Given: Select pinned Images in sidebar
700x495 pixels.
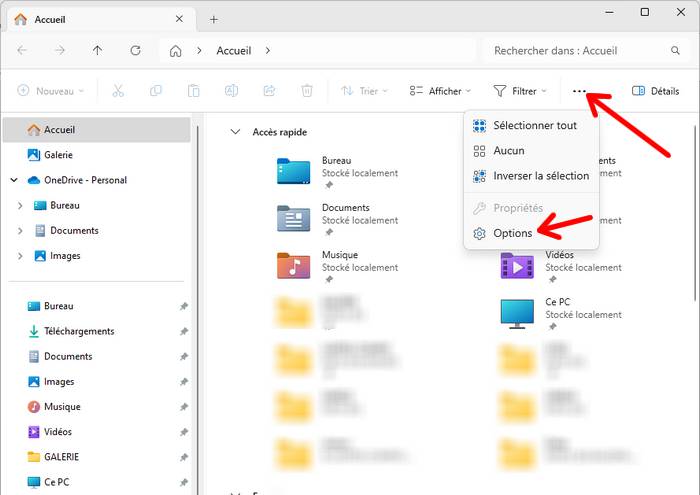Looking at the screenshot, I should coord(96,382).
